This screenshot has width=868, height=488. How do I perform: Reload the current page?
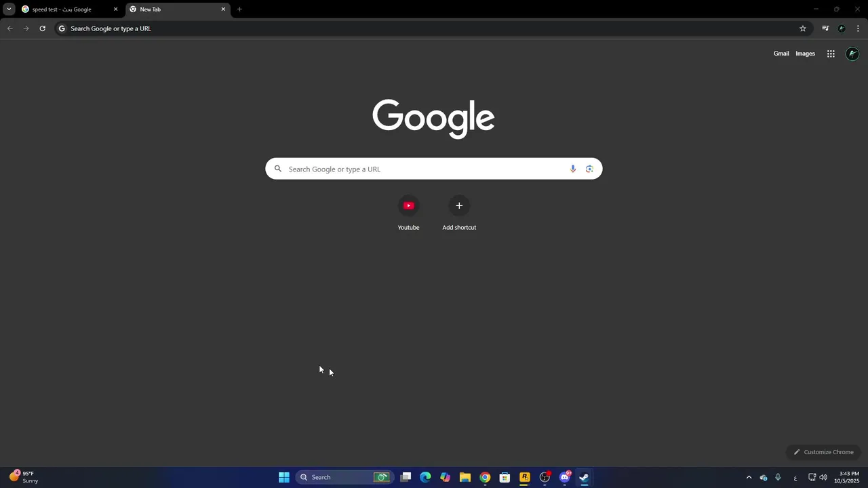pyautogui.click(x=42, y=28)
